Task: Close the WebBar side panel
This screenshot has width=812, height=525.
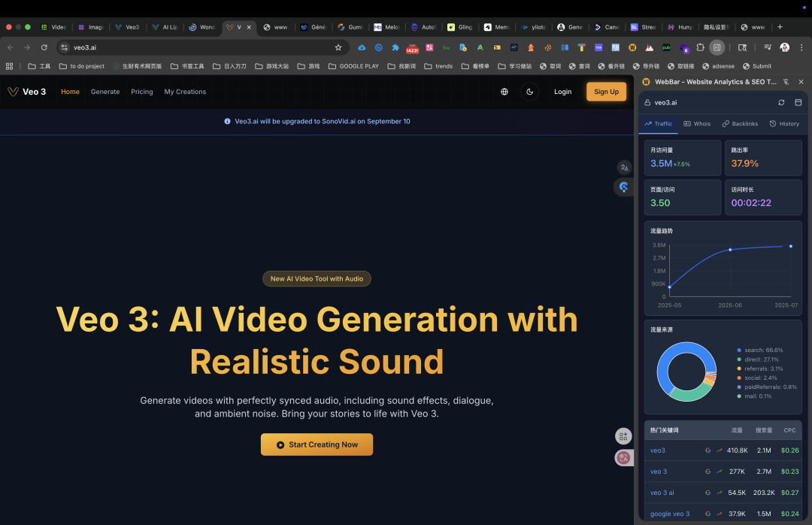Action: (x=801, y=82)
